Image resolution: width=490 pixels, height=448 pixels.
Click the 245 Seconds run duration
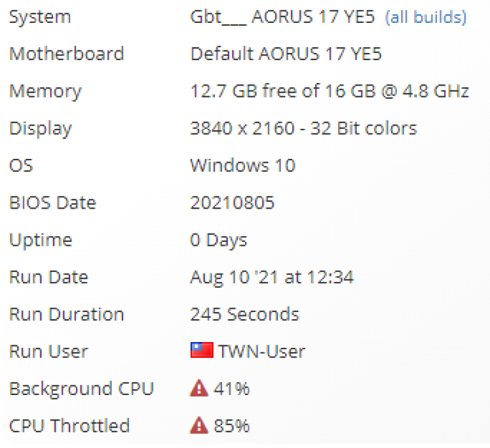tap(245, 314)
